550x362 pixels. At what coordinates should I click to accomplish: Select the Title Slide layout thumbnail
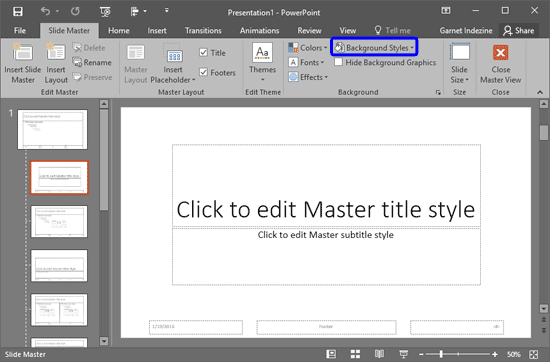[x=59, y=177]
